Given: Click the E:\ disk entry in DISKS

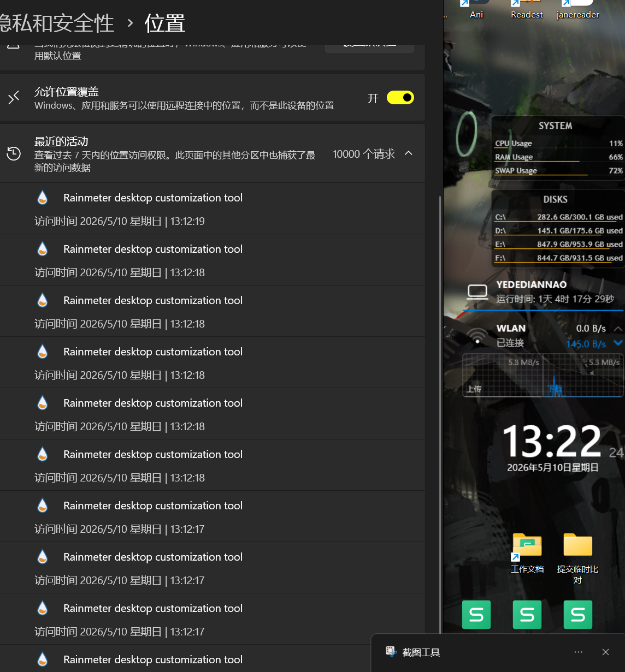Looking at the screenshot, I should 558,245.
